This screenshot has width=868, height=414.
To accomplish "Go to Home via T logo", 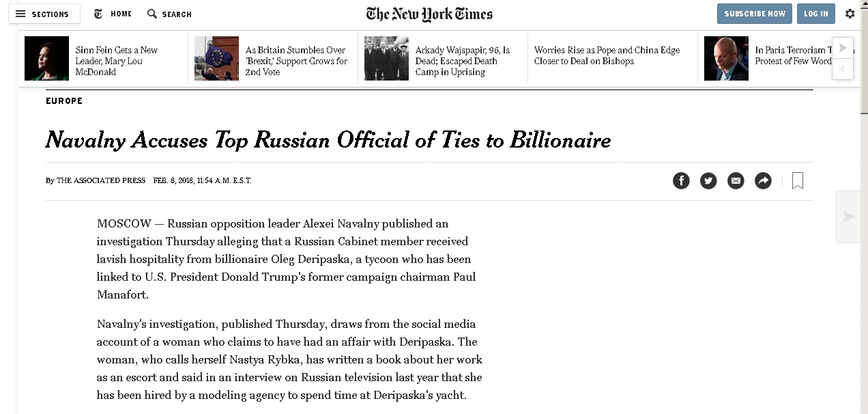I will click(x=99, y=14).
